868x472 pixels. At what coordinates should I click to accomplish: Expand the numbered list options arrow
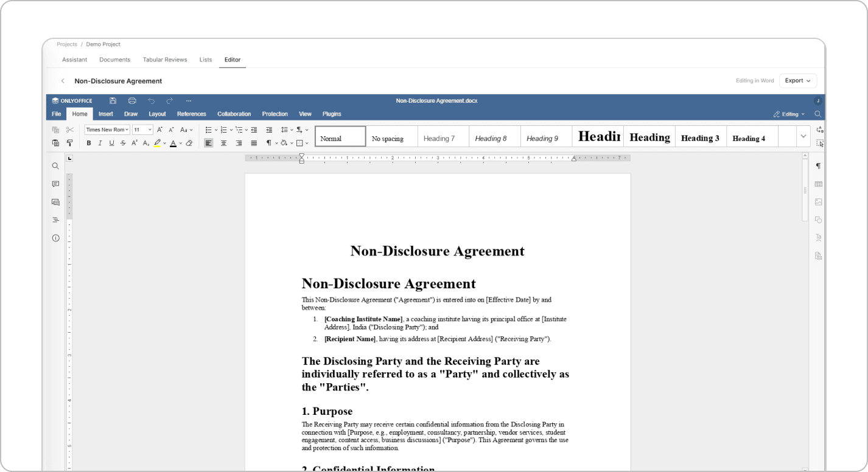coord(231,130)
